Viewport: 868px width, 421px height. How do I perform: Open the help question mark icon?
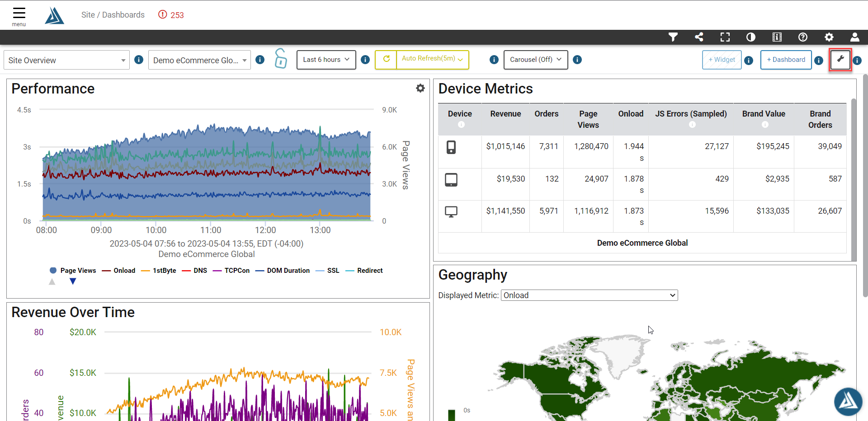tap(803, 37)
